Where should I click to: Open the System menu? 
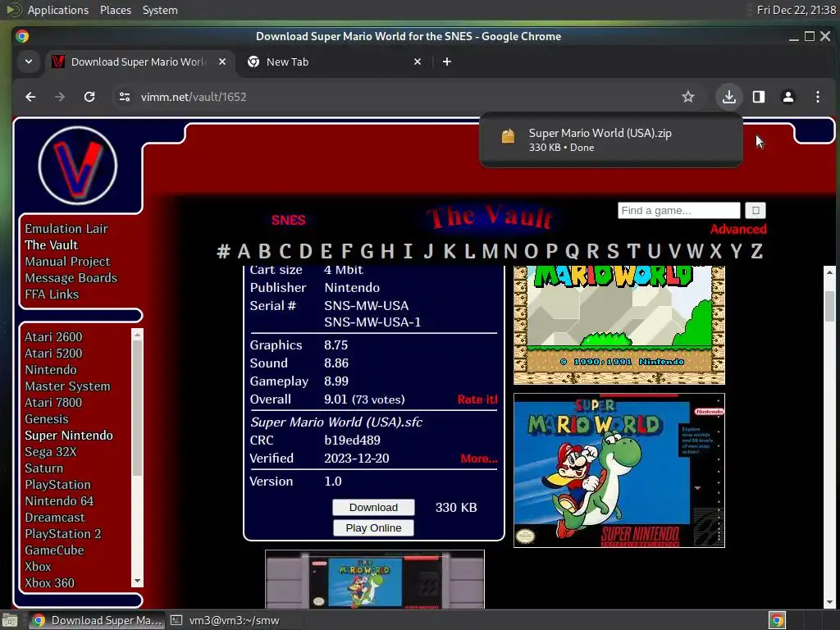coord(160,10)
